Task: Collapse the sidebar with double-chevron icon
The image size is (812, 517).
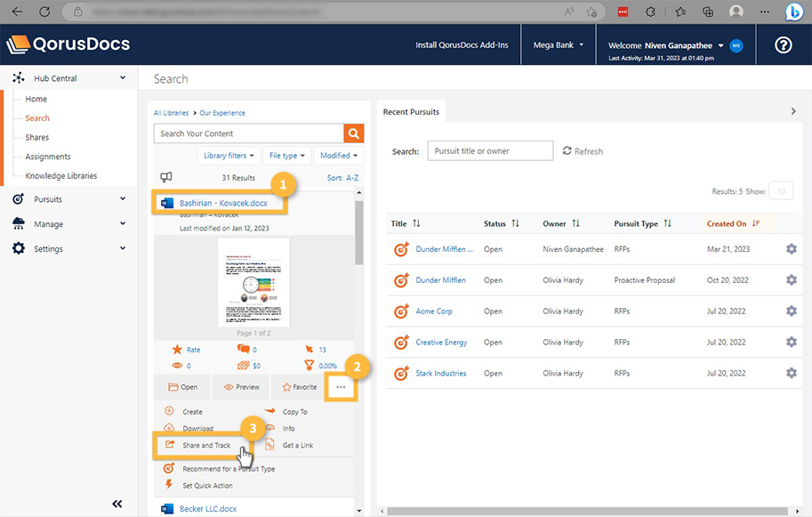Action: click(117, 504)
